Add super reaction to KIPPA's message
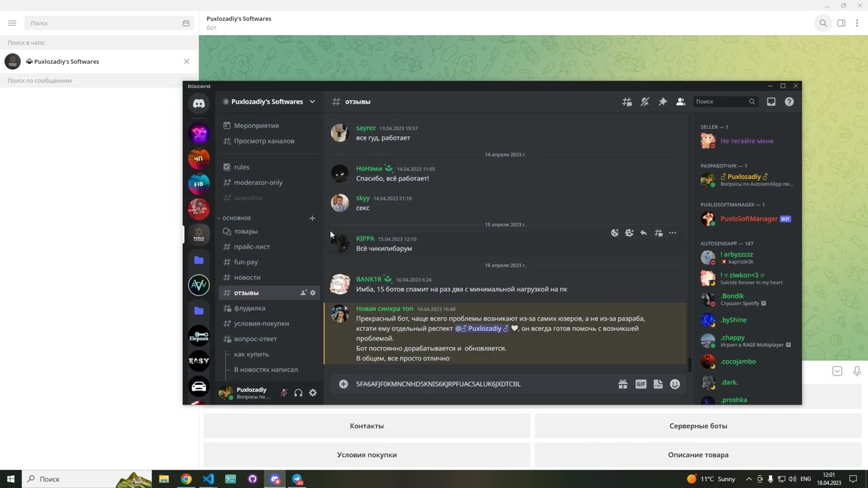This screenshot has height=488, width=868. click(629, 233)
